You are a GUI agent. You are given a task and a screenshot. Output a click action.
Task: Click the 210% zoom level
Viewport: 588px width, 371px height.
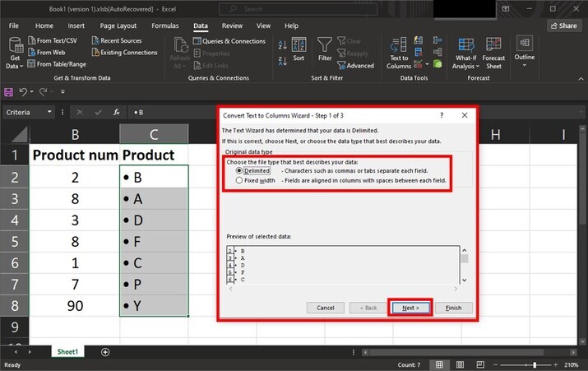click(x=571, y=364)
